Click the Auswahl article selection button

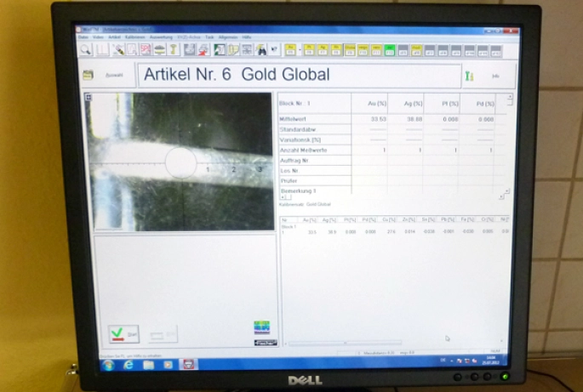click(x=114, y=75)
